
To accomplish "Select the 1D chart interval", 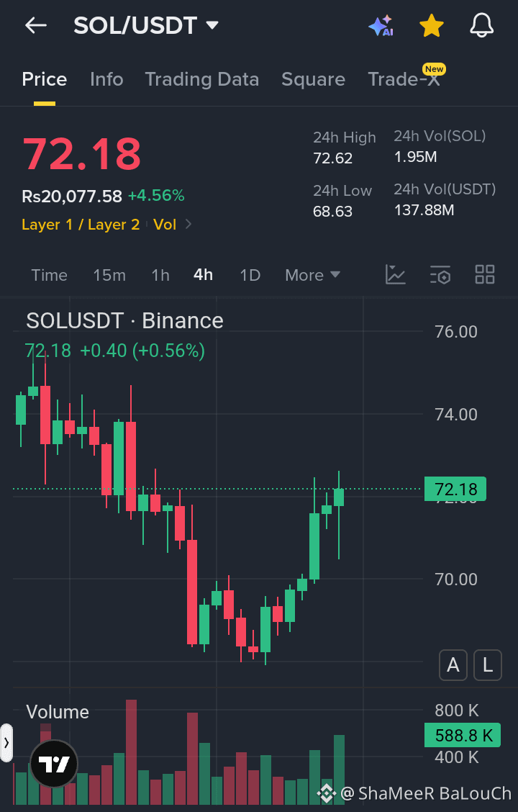I will (250, 275).
